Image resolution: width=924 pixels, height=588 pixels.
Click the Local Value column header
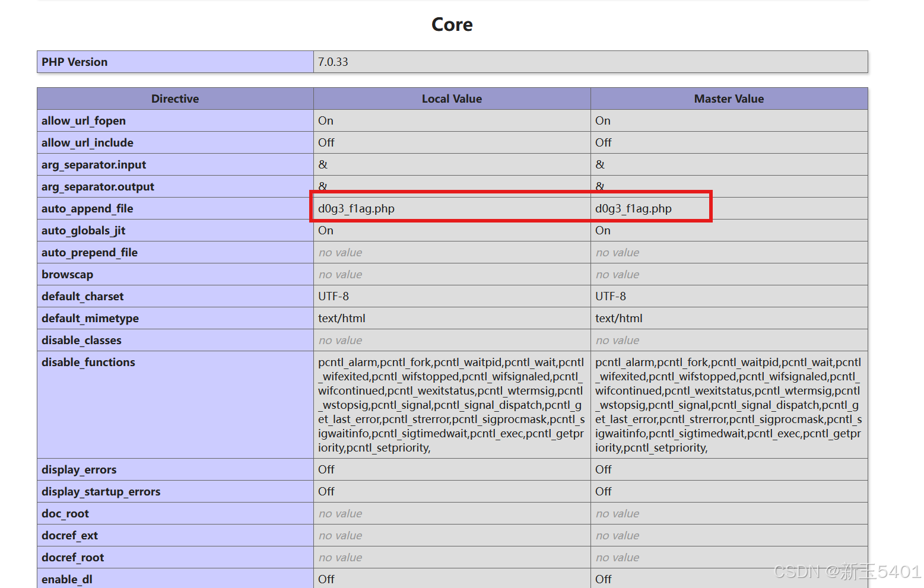click(x=452, y=98)
